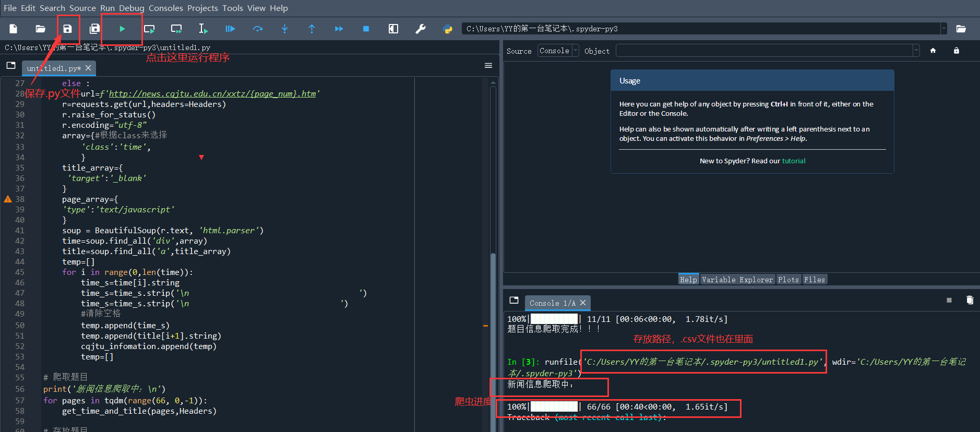This screenshot has height=432, width=980.
Task: Click the 'get_time_and_title(pages,Headers)' line
Action: pos(139,411)
